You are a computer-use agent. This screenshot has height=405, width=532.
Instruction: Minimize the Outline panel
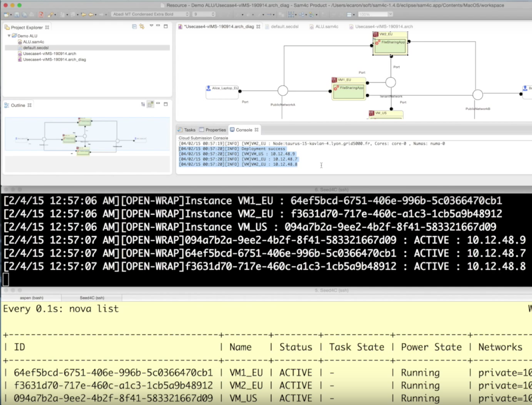tap(158, 104)
